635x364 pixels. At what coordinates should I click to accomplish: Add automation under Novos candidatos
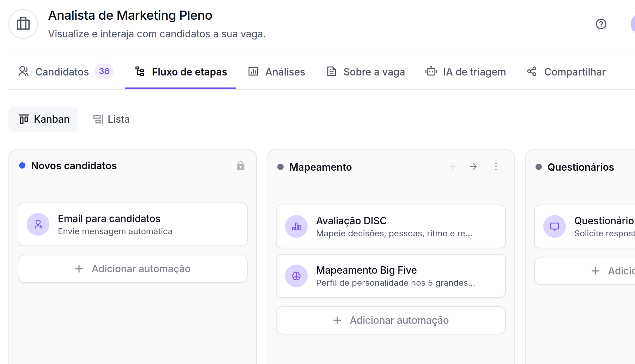(x=133, y=269)
